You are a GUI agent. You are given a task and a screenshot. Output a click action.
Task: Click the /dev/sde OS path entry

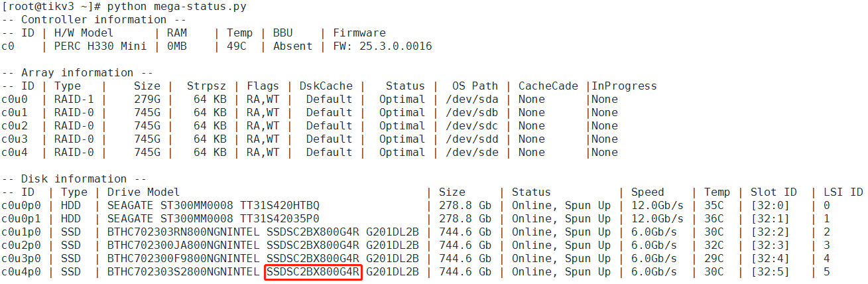pyautogui.click(x=471, y=153)
